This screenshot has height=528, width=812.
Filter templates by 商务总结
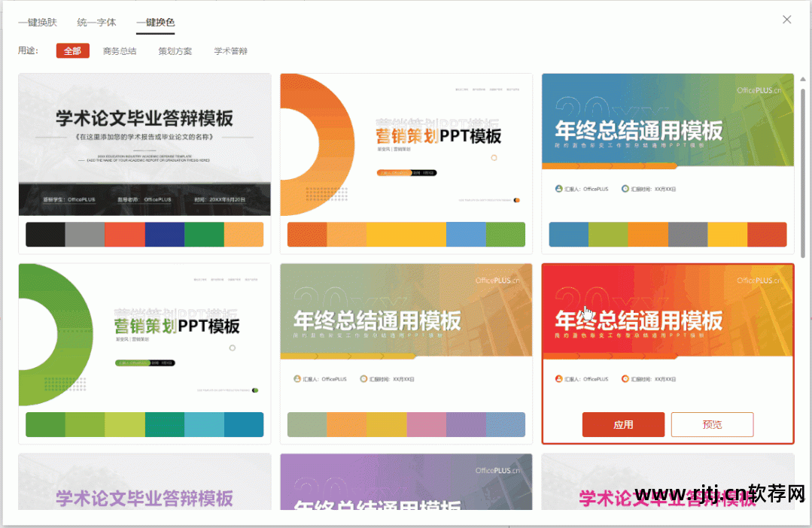119,50
